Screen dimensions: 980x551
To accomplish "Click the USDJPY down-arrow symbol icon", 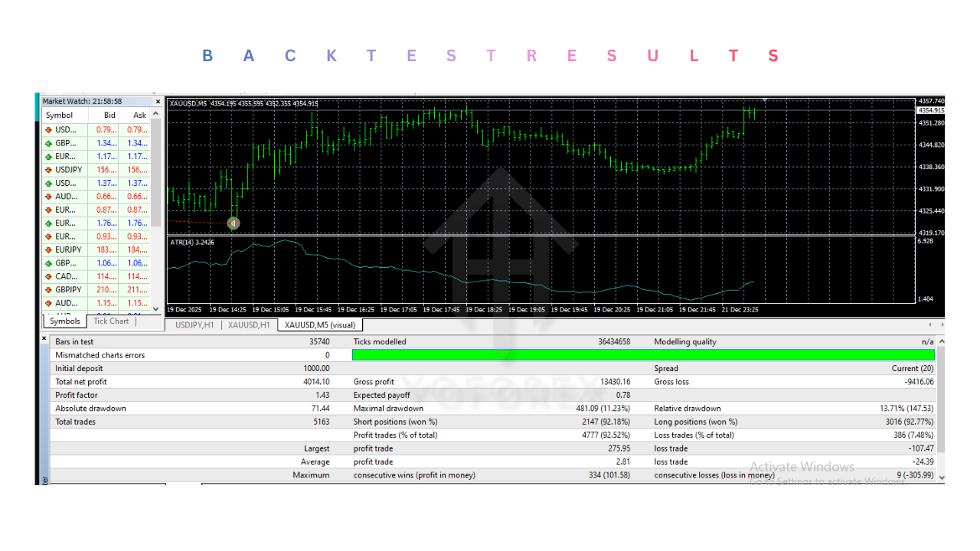I will (x=49, y=170).
